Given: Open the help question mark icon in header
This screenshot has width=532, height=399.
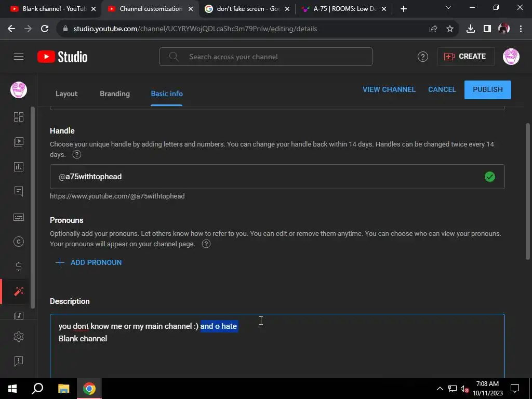Looking at the screenshot, I should [x=422, y=57].
